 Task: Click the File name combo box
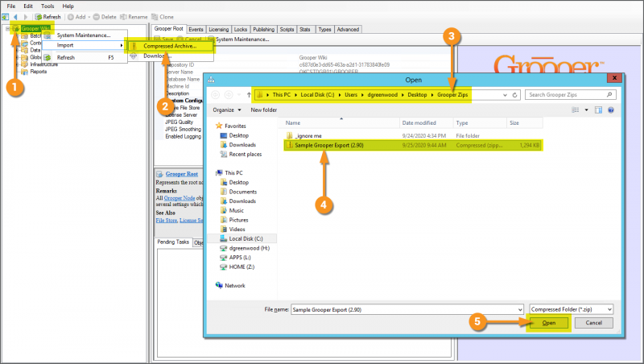[407, 310]
